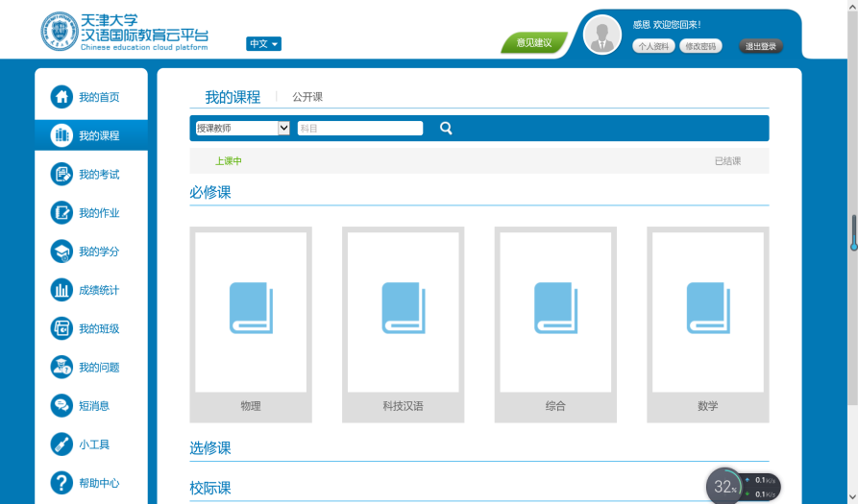Open the 中文 language dropdown
This screenshot has width=858, height=504.
pos(263,44)
